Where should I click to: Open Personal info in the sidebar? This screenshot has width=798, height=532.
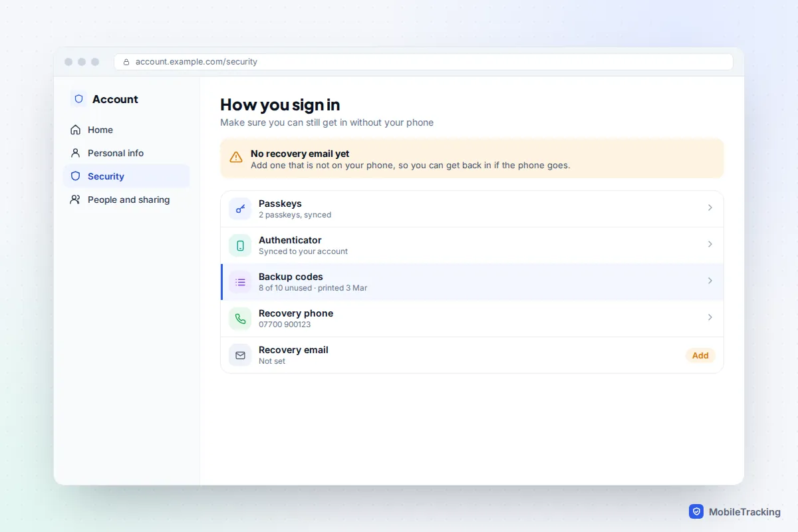[x=126, y=153]
